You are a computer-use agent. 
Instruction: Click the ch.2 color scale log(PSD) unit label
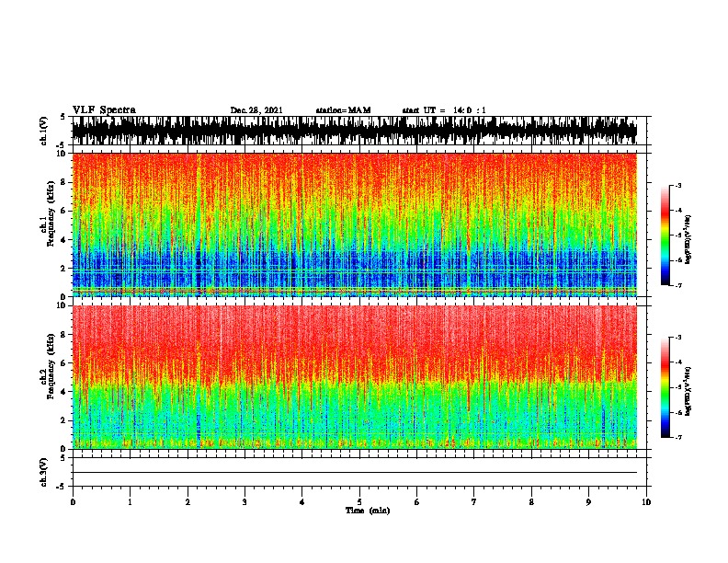coord(688,392)
